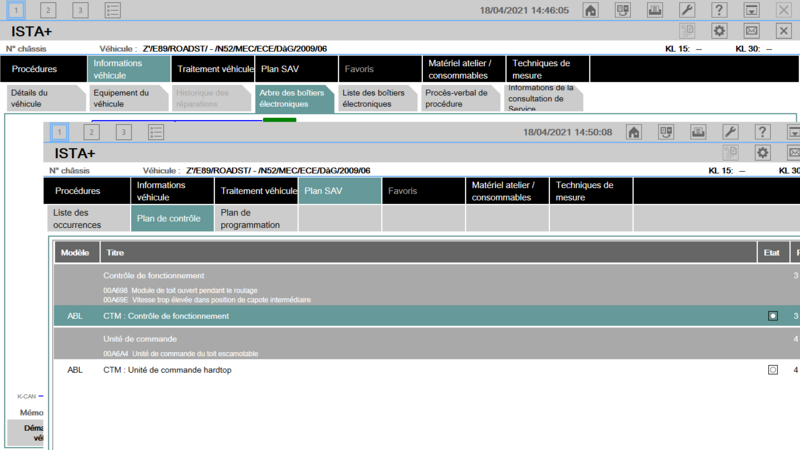Open Techniques de mesure in front window

pyautogui.click(x=591, y=191)
